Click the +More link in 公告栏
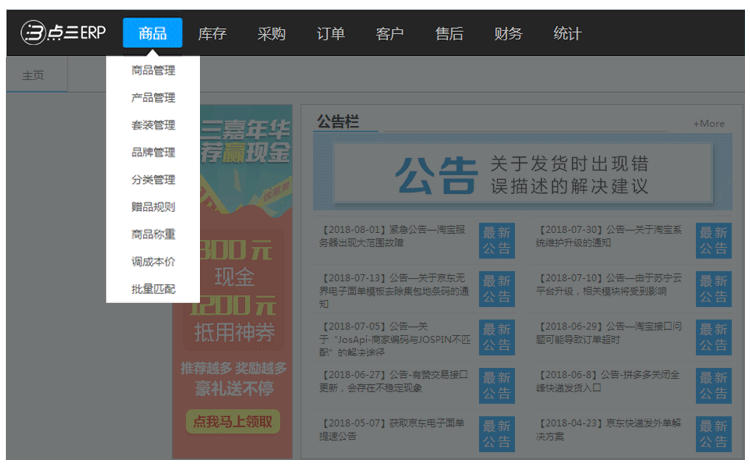Viewport: 750px width, 465px height. click(x=708, y=124)
